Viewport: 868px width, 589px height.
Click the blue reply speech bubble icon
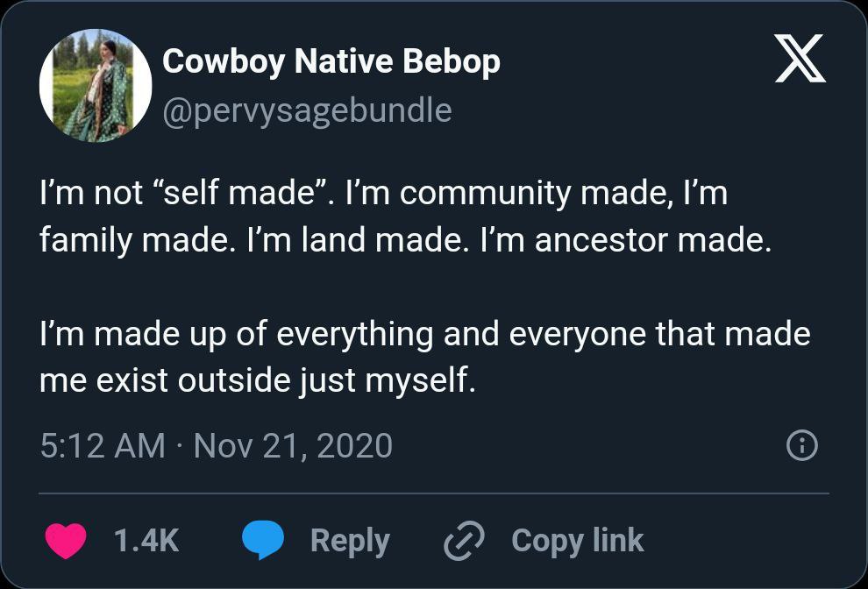tap(263, 541)
